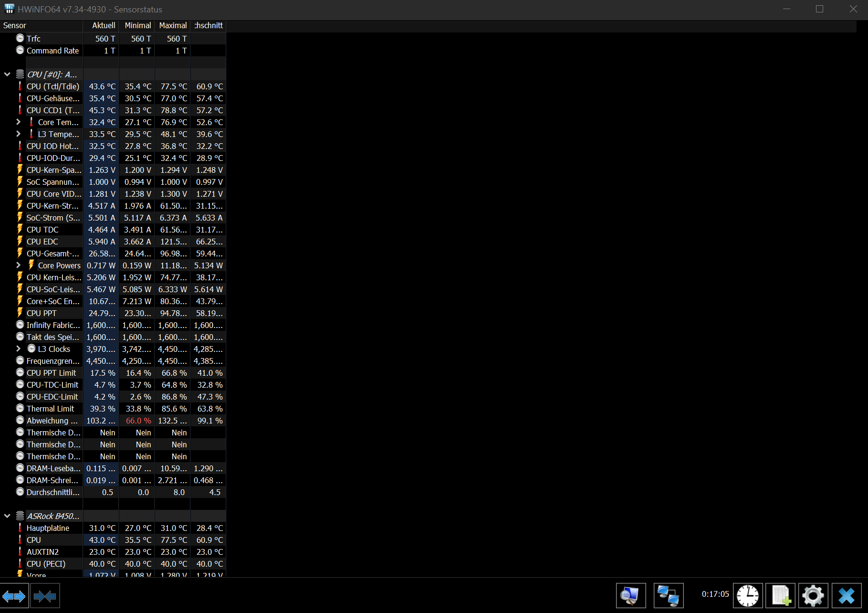Viewport: 868px width, 613px height.
Task: Select the CPU (PECI) row label
Action: (x=46, y=564)
